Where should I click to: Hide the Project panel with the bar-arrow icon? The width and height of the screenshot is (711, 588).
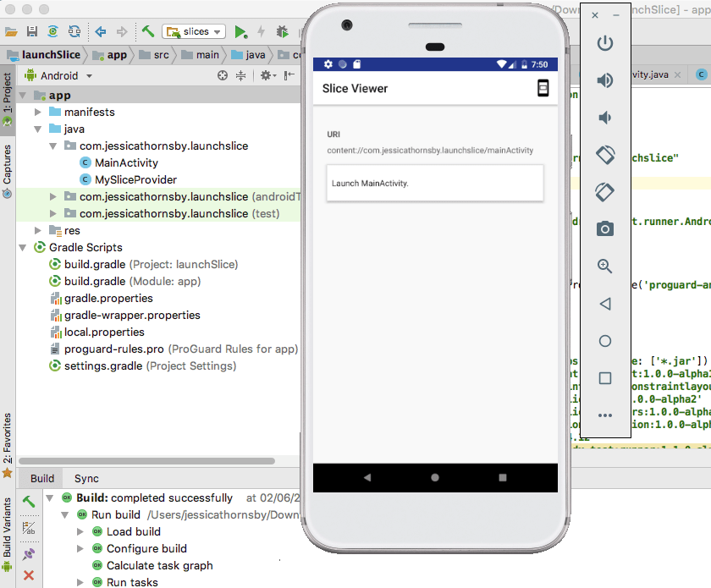tap(289, 75)
